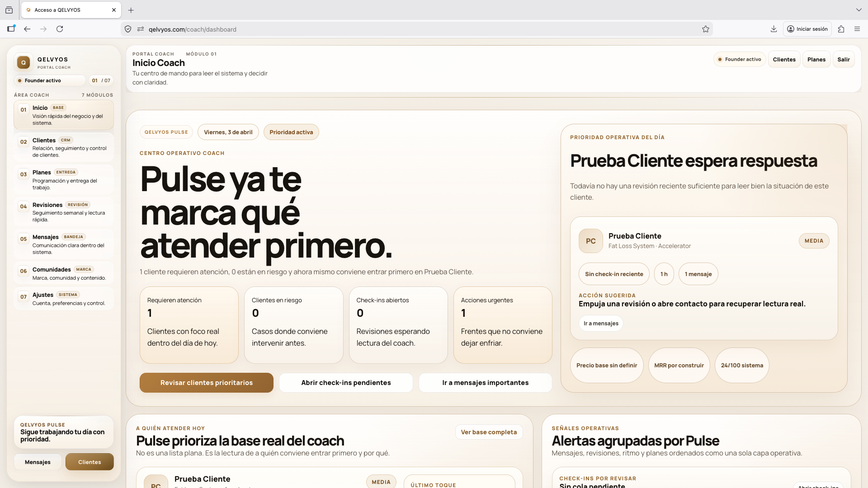Viewport: 868px width, 488px height.
Task: Click Abrir check-ins pendientes button
Action: [x=346, y=383]
